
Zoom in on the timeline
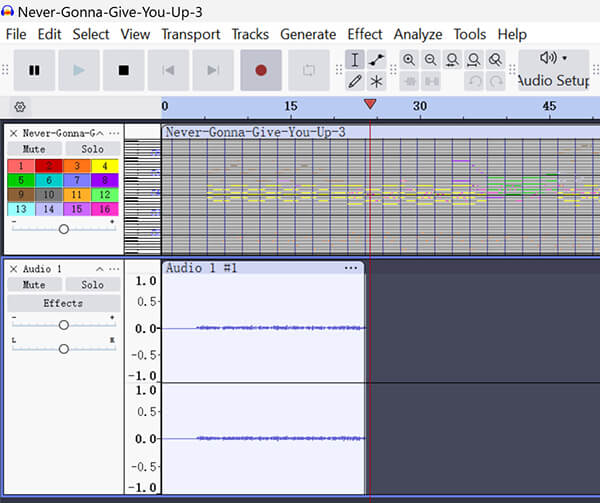[x=409, y=60]
